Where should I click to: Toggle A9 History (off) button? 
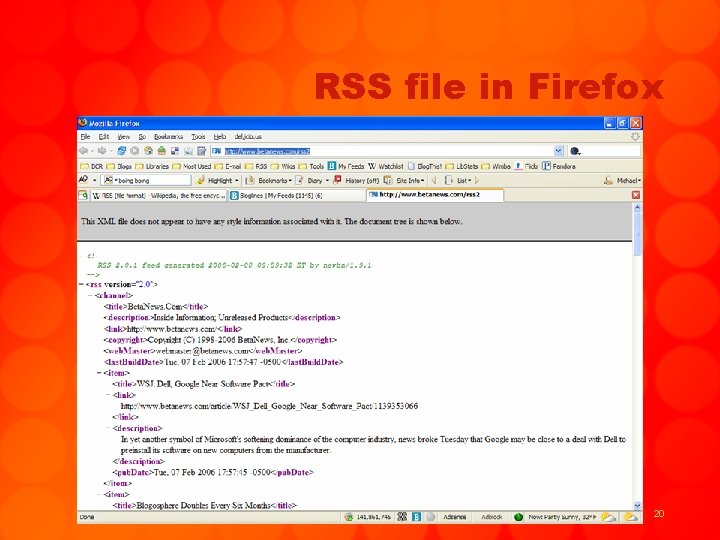tap(357, 180)
